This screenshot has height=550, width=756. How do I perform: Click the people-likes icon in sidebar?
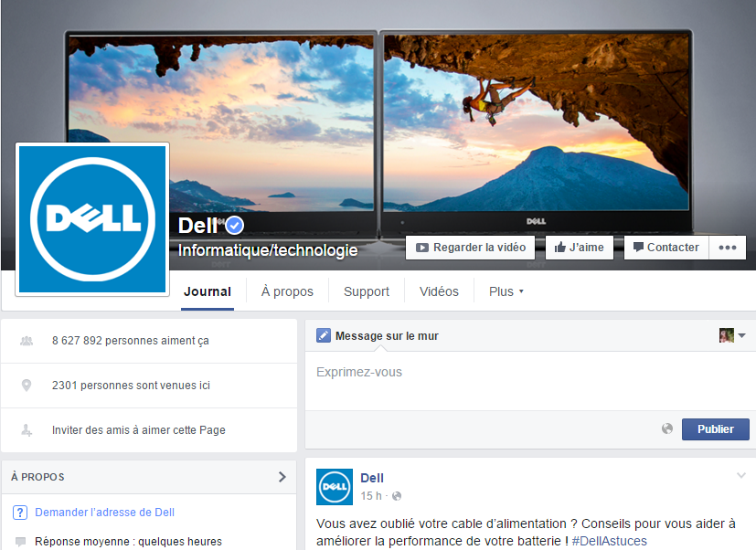click(x=27, y=341)
